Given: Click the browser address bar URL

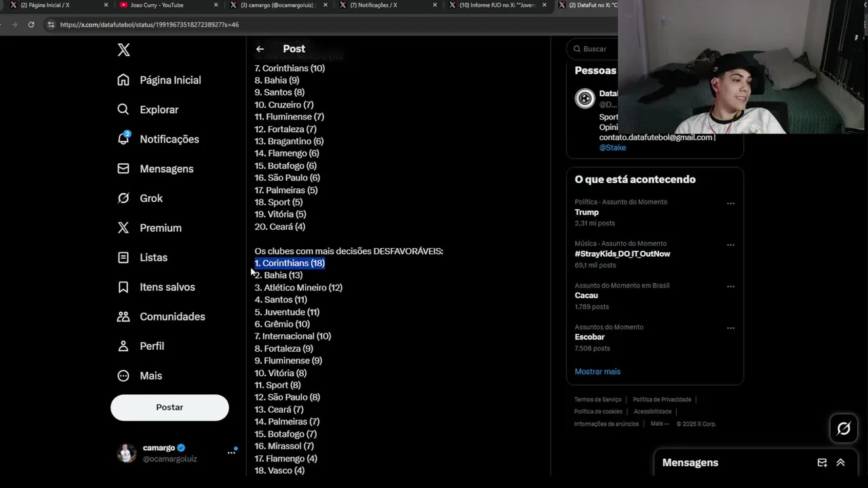Looking at the screenshot, I should click(149, 24).
